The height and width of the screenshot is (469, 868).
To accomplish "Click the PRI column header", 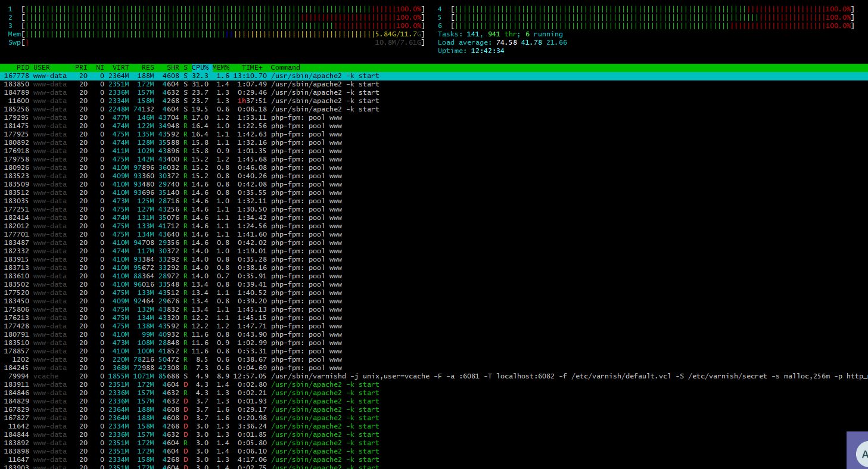I will (x=81, y=67).
